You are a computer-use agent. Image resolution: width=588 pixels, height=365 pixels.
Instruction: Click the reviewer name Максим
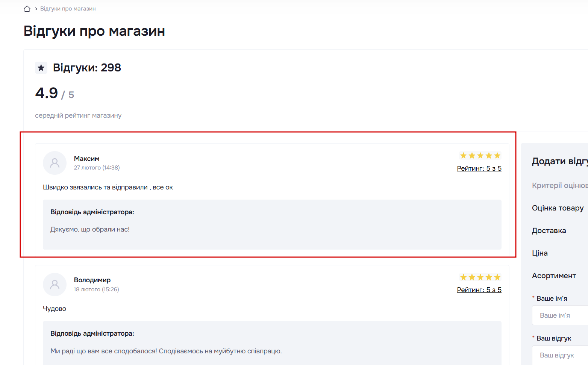coord(87,159)
